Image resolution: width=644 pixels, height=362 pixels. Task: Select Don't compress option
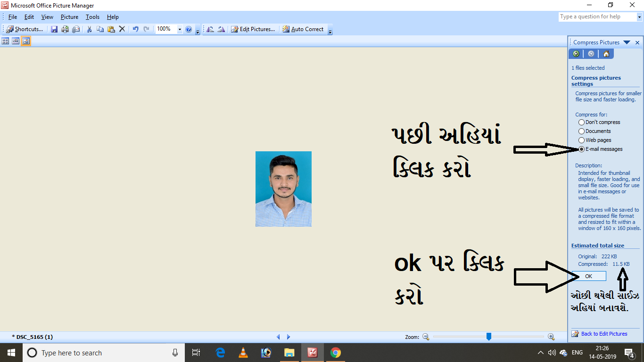click(x=581, y=122)
